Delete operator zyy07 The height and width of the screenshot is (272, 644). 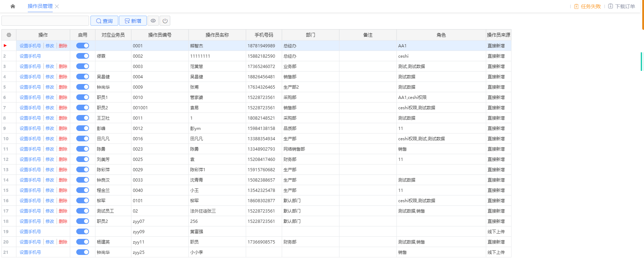click(x=63, y=221)
